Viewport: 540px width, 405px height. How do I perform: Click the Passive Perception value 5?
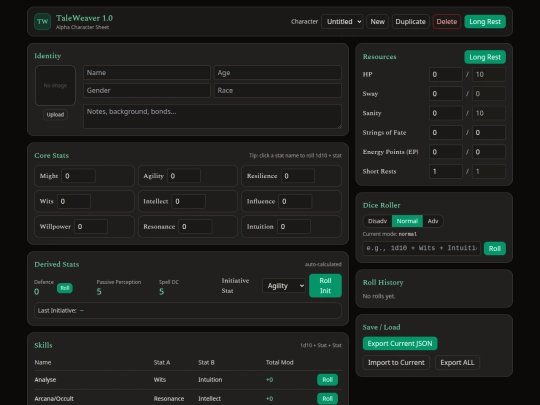point(99,292)
